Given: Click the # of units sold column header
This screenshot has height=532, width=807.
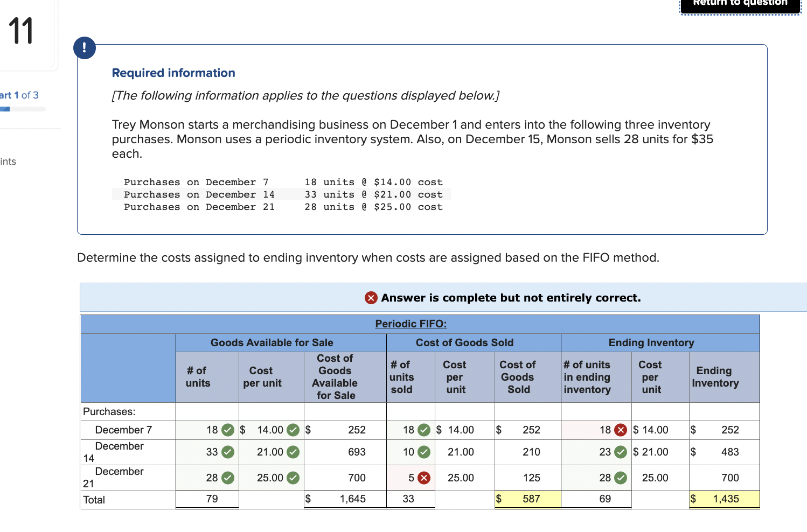Looking at the screenshot, I should [402, 377].
